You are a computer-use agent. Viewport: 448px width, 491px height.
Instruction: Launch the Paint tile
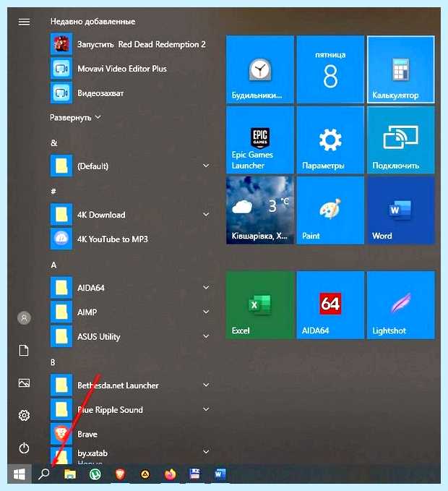(330, 210)
